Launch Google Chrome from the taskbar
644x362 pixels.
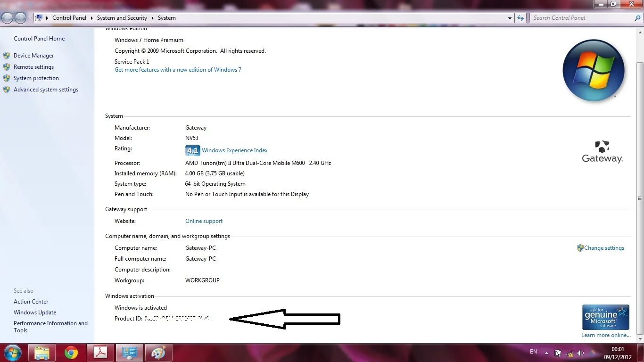(x=71, y=353)
